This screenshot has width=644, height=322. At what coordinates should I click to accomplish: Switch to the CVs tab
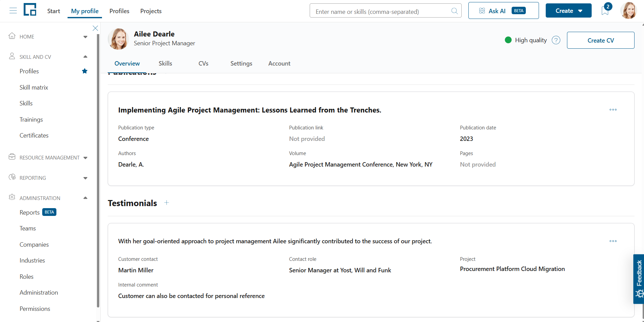[x=203, y=64]
